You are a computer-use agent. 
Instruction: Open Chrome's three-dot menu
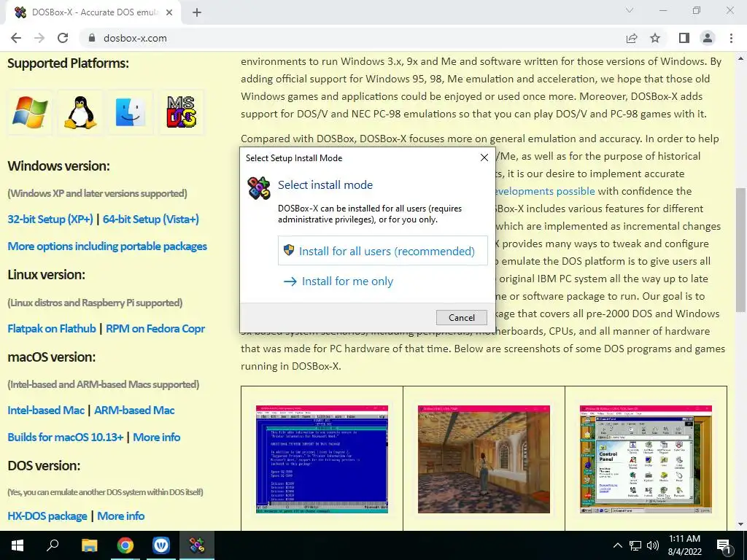pyautogui.click(x=731, y=38)
